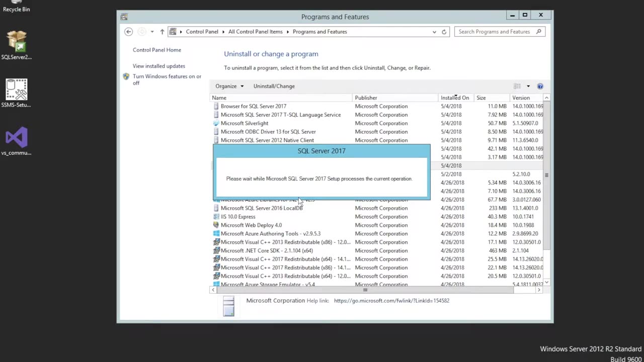
Task: Expand the address bar history dropdown
Action: [434, 32]
